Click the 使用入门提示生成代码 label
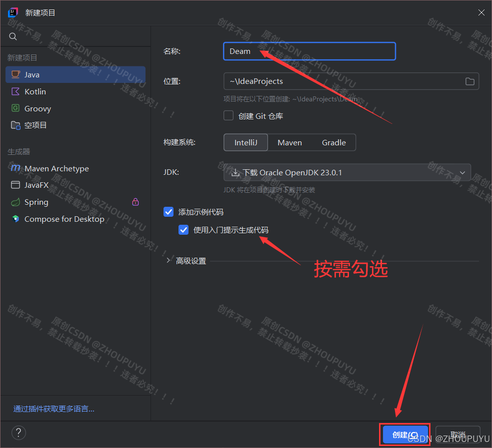Viewport: 492px width, 448px height. (x=231, y=230)
